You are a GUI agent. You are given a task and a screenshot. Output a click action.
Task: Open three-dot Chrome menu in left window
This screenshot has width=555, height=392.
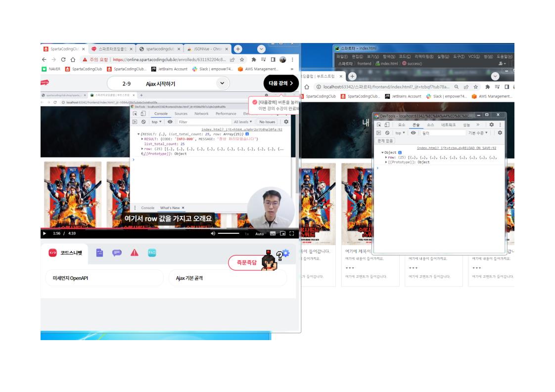click(292, 59)
